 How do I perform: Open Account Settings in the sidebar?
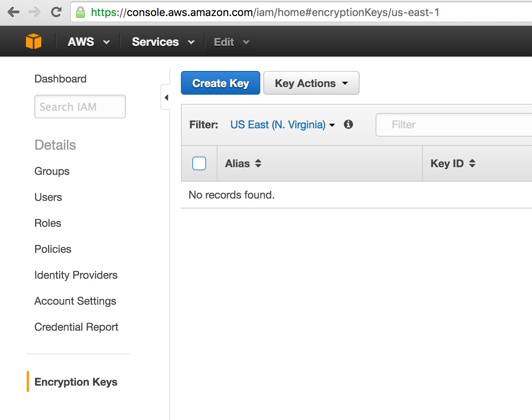click(x=75, y=301)
